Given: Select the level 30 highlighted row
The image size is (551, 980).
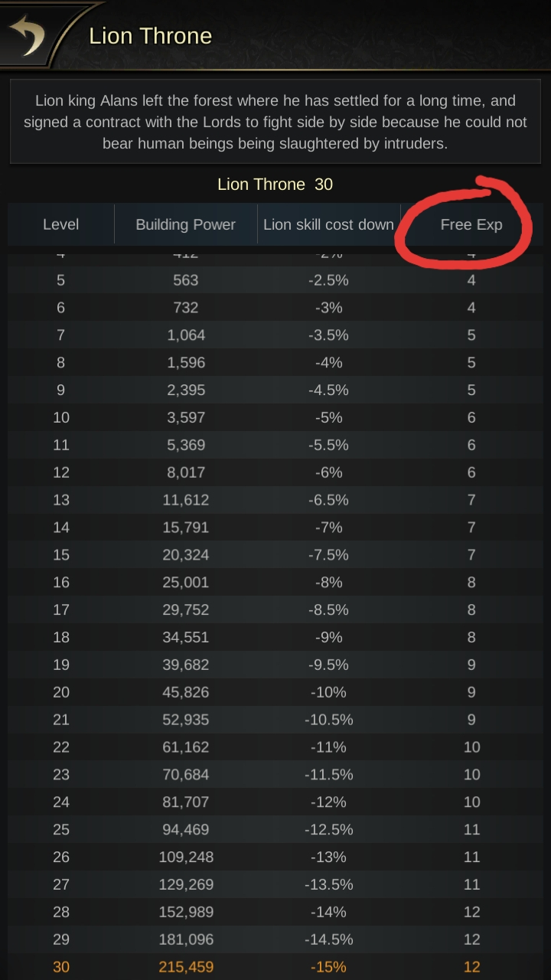Looking at the screenshot, I should (275, 967).
